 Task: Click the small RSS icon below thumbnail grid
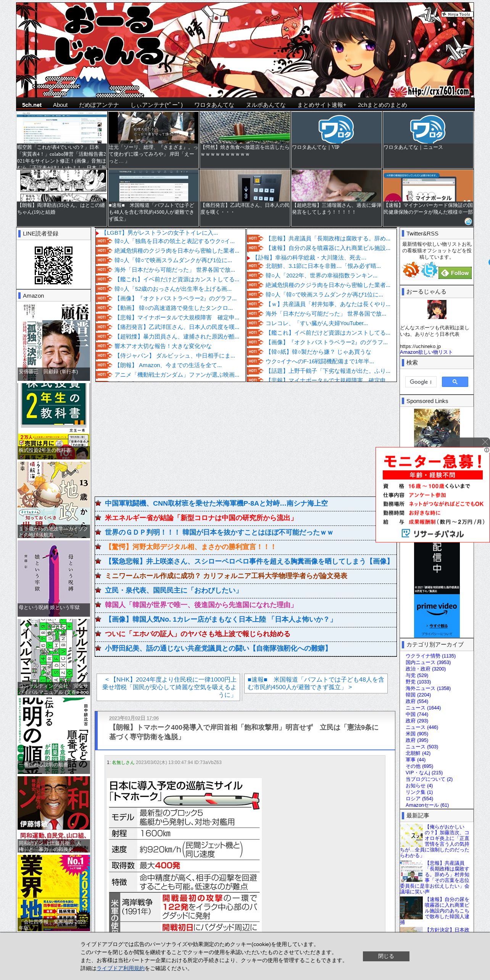coord(468,221)
